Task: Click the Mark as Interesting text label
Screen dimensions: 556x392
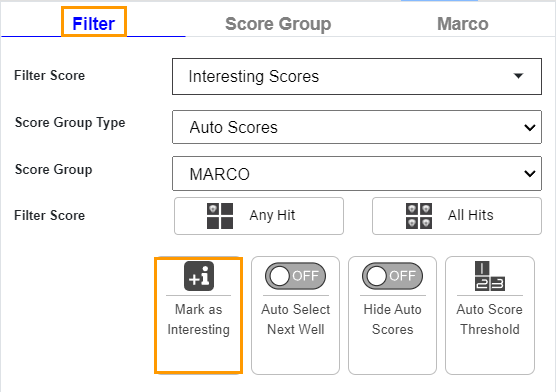Action: [199, 319]
